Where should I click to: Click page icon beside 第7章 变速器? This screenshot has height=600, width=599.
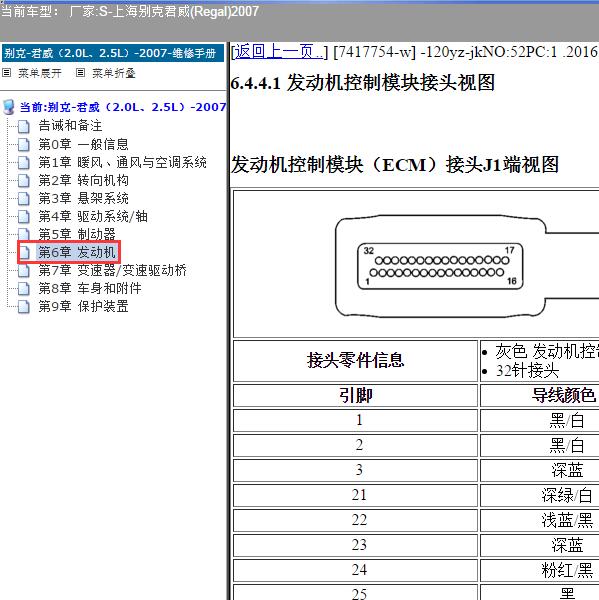[x=24, y=271]
